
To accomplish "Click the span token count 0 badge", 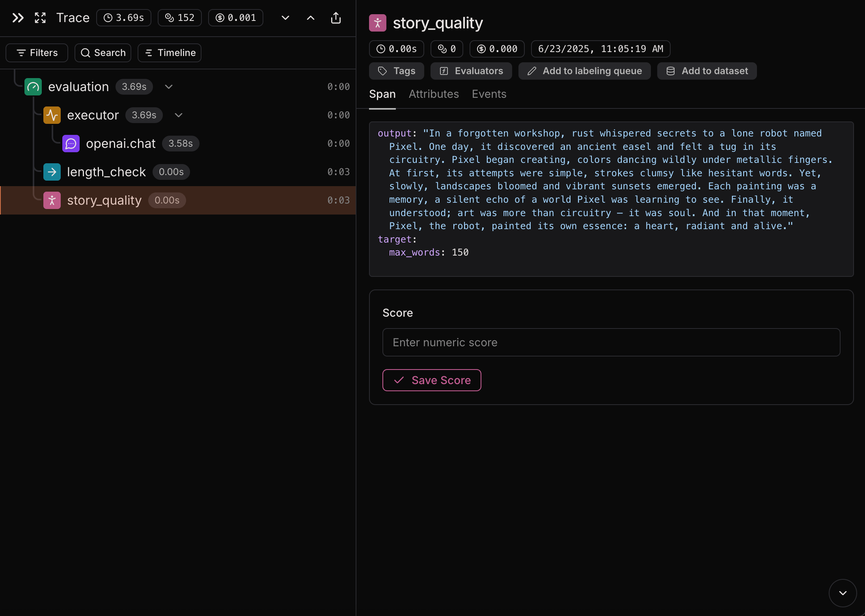I will 447,49.
